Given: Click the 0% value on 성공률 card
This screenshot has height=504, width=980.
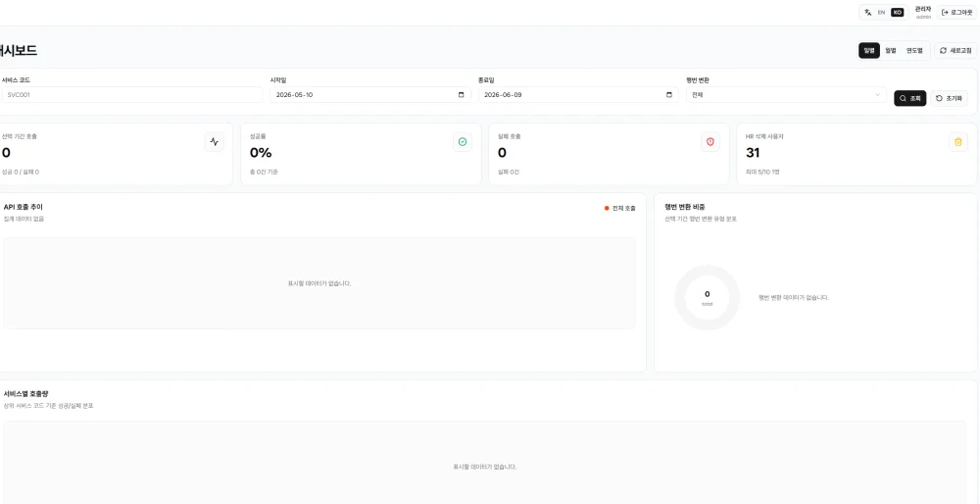Looking at the screenshot, I should tap(261, 153).
